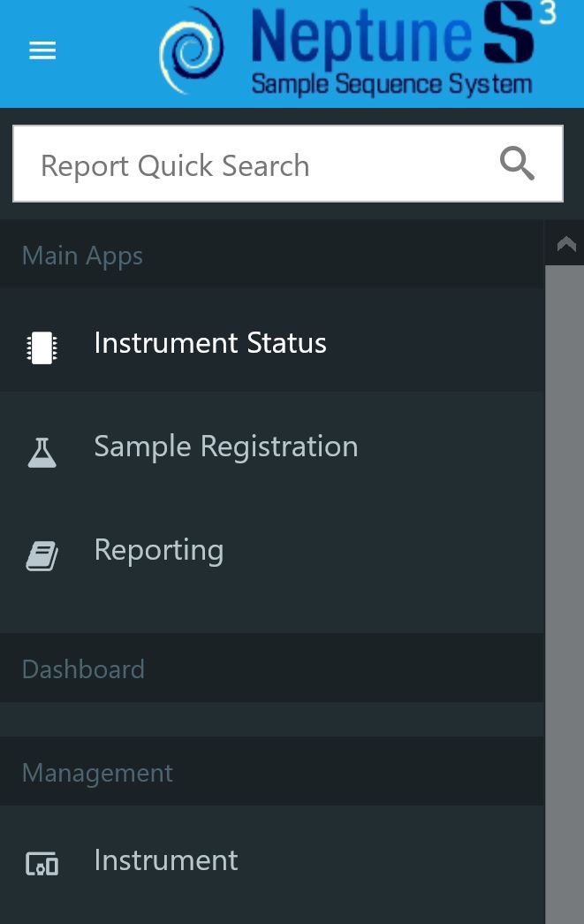Image resolution: width=584 pixels, height=924 pixels.
Task: Click the sidebar vertical scrollbar track
Action: pos(564,584)
